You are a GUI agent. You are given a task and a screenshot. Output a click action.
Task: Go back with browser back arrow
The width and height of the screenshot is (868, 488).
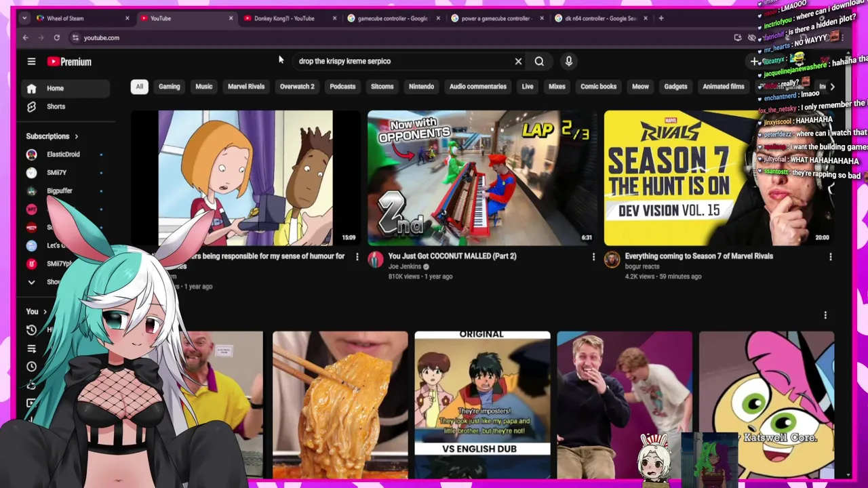point(26,38)
